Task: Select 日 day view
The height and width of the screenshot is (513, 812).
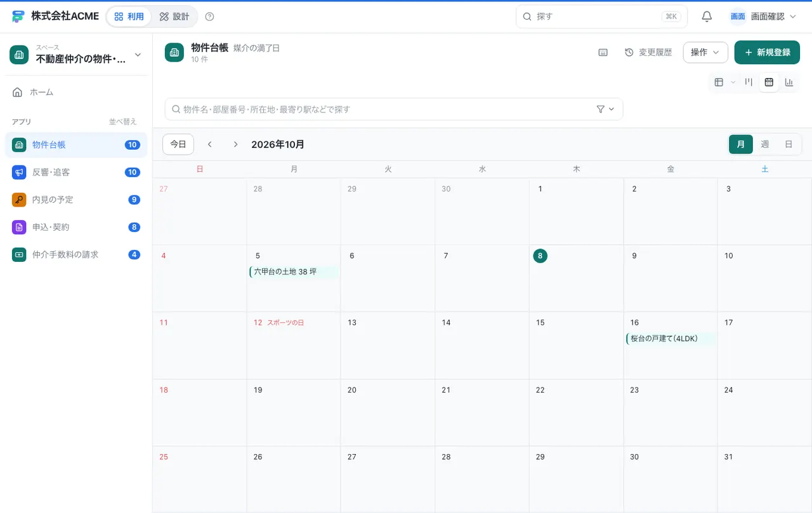Action: (x=789, y=145)
